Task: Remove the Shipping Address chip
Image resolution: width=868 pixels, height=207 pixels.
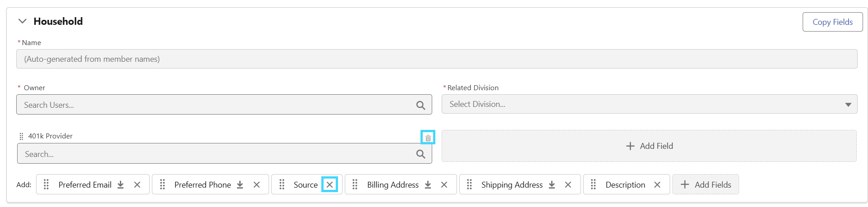Action: (x=568, y=184)
